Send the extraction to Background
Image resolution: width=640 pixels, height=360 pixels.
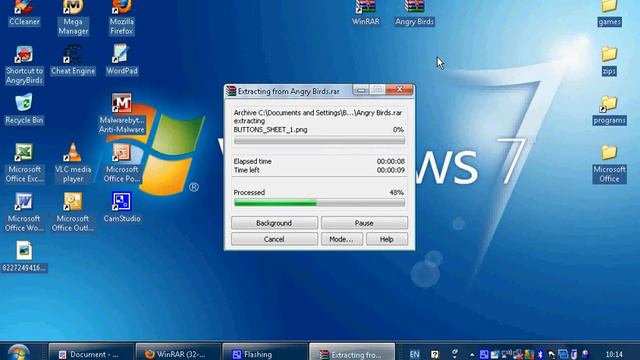pos(274,223)
